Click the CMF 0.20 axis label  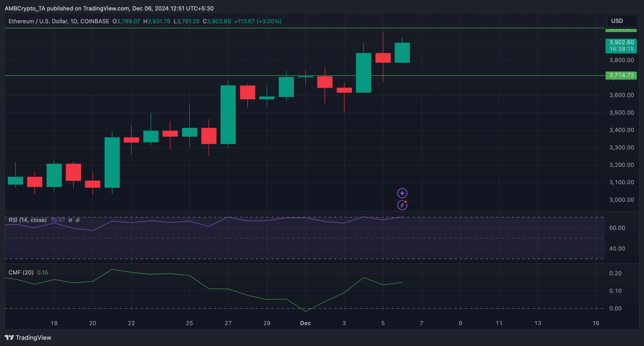pyautogui.click(x=615, y=273)
